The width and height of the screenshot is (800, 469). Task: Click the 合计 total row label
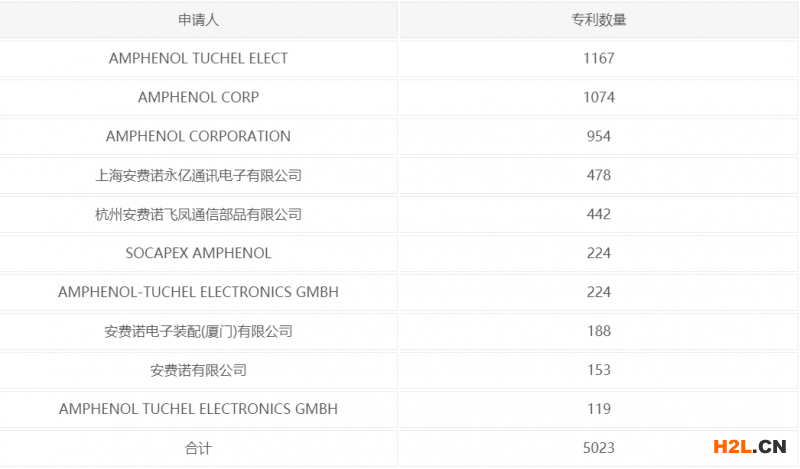pyautogui.click(x=198, y=448)
